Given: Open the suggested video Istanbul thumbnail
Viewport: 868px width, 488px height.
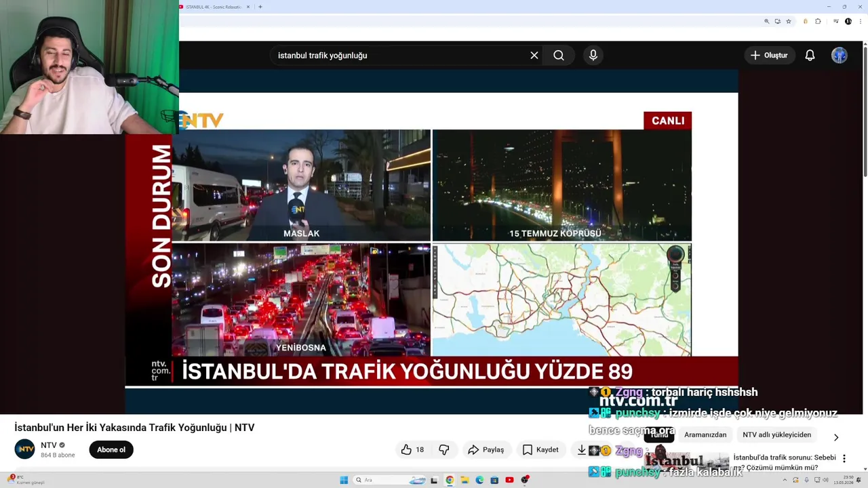Looking at the screenshot, I should pos(686,462).
